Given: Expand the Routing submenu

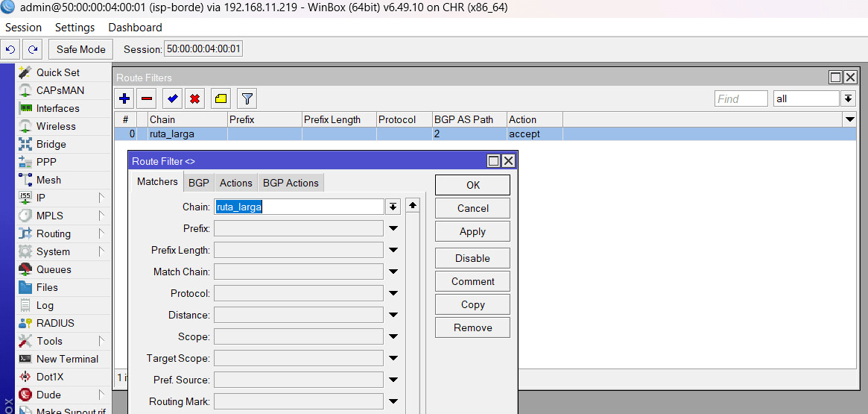Looking at the screenshot, I should point(101,233).
